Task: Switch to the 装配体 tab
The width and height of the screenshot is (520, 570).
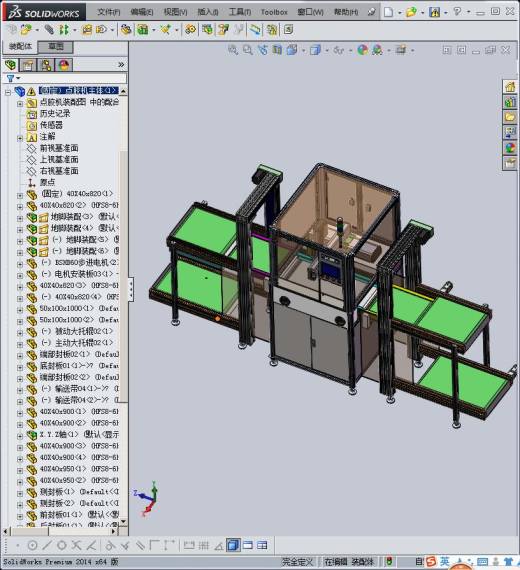Action: tap(20, 47)
